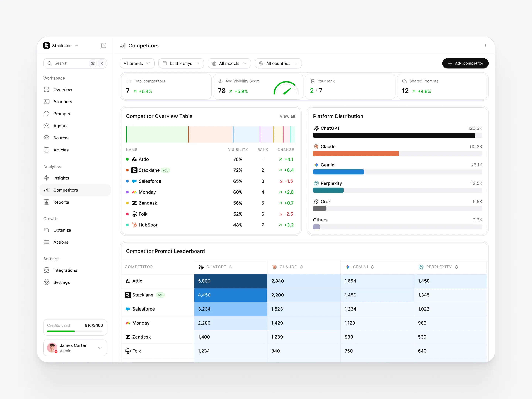Sort leaderboard by Claude column
The width and height of the screenshot is (532, 399).
click(x=301, y=267)
